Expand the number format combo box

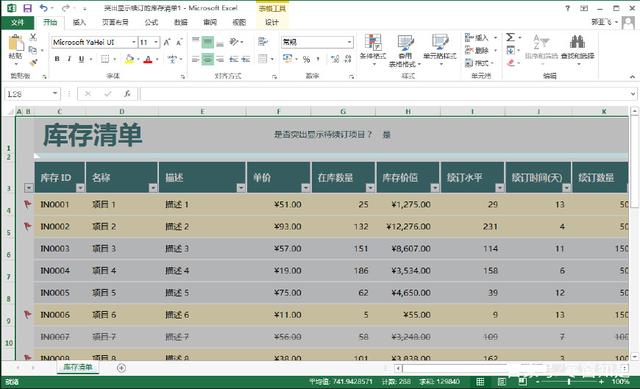(349, 42)
